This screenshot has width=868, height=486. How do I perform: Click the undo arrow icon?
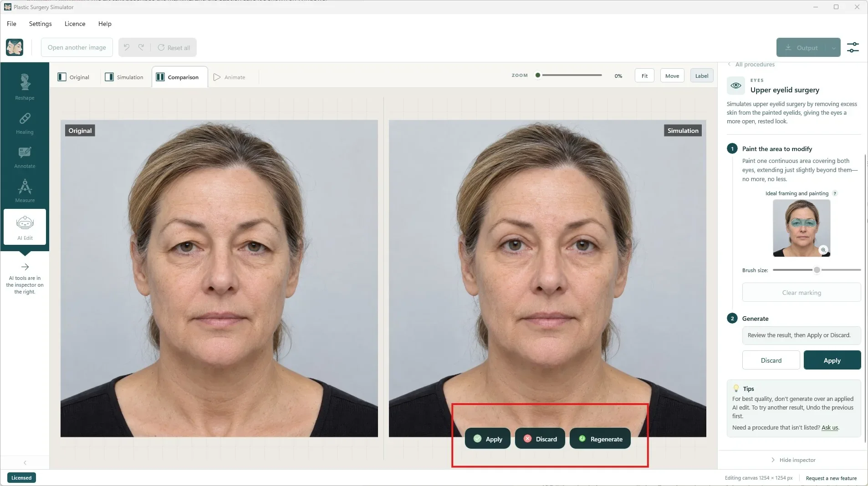pyautogui.click(x=127, y=47)
